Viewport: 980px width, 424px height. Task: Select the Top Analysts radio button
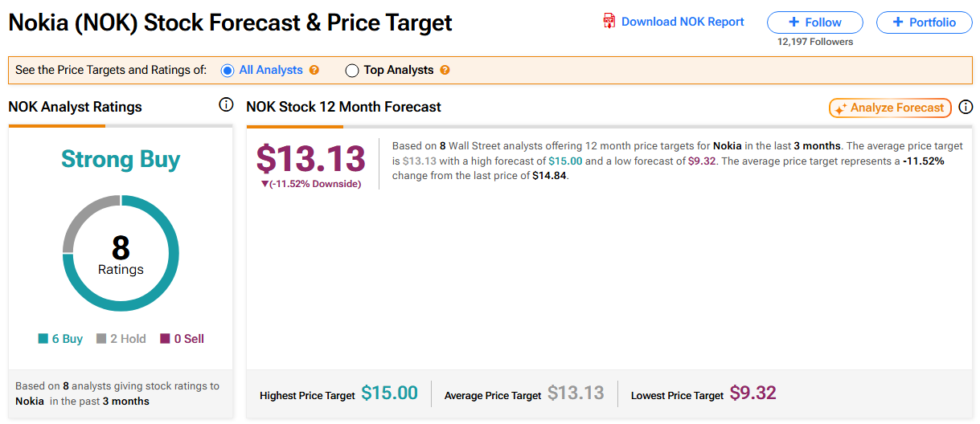pos(351,71)
